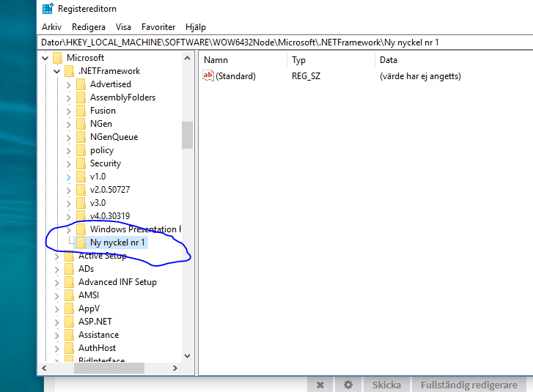
Task: Click the REG_SZ type cell
Action: click(306, 76)
